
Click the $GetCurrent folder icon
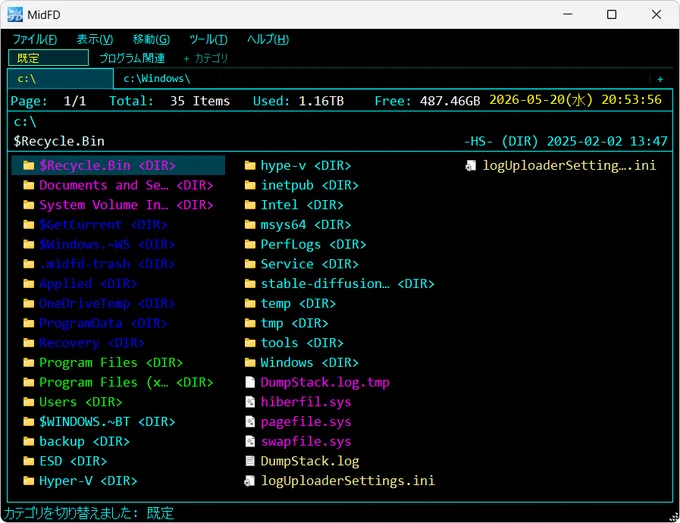pyautogui.click(x=29, y=225)
